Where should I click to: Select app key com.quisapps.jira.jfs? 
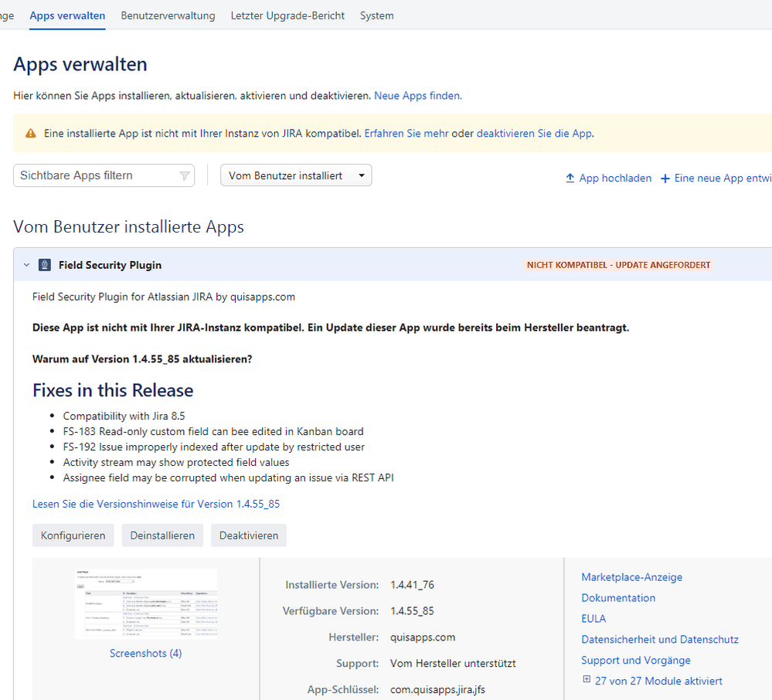pos(437,689)
